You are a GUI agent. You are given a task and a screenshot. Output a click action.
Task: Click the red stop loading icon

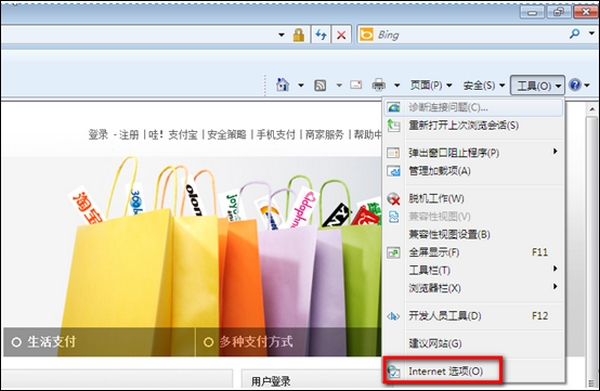(341, 35)
